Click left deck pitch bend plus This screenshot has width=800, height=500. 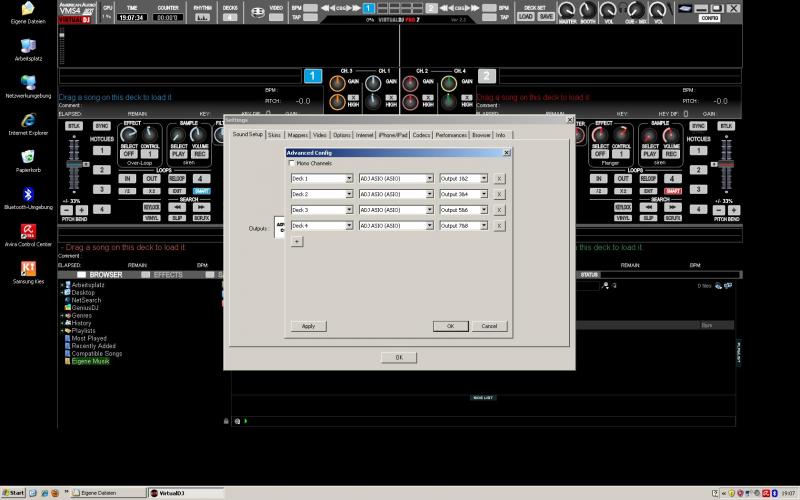tap(82, 210)
